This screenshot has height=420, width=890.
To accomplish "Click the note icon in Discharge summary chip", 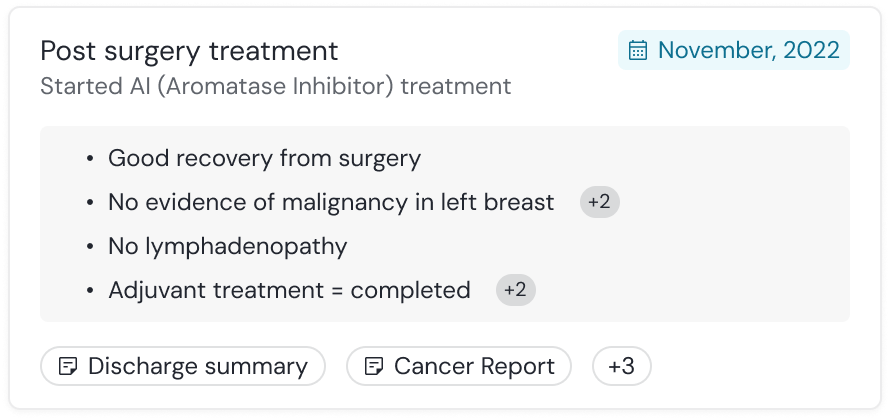I will (x=68, y=366).
